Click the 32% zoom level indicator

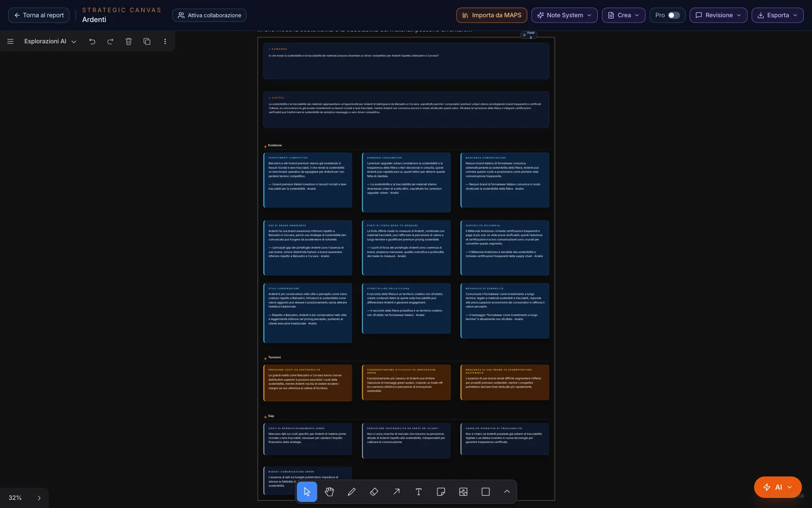[x=15, y=498]
